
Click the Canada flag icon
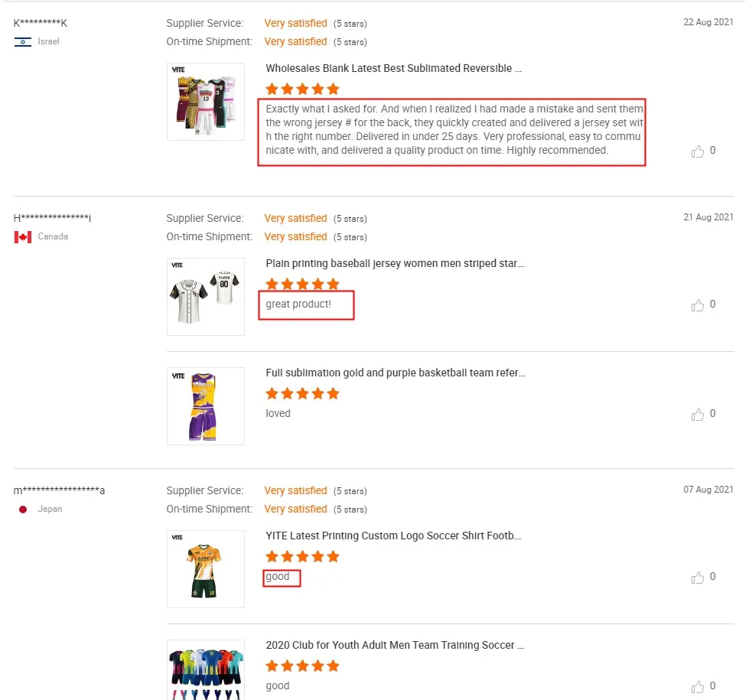click(x=22, y=237)
